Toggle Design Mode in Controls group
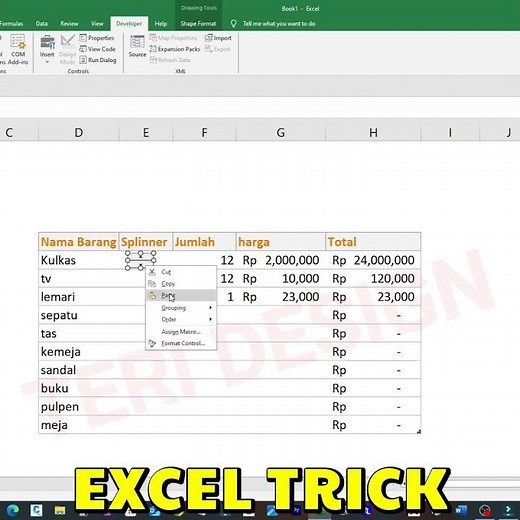520x520 pixels. (x=67, y=49)
